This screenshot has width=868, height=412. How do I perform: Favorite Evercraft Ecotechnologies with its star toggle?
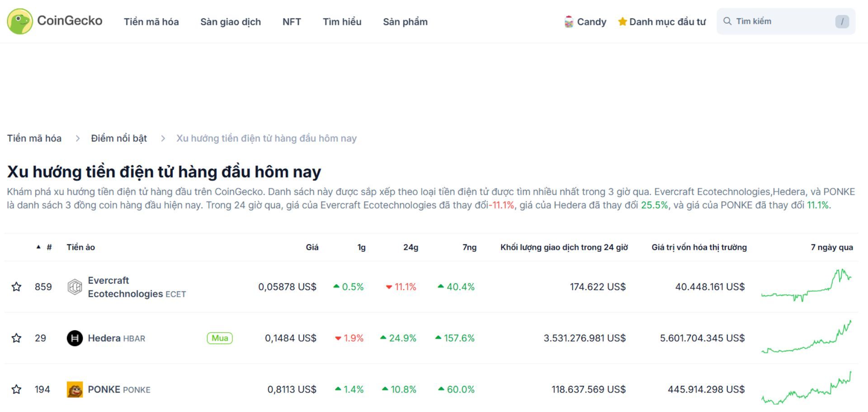point(17,286)
